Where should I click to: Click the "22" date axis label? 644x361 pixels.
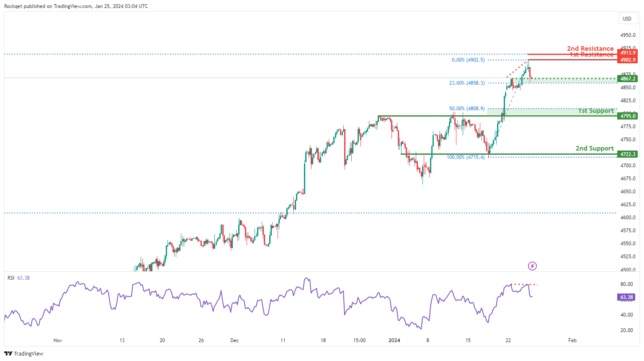pos(508,340)
